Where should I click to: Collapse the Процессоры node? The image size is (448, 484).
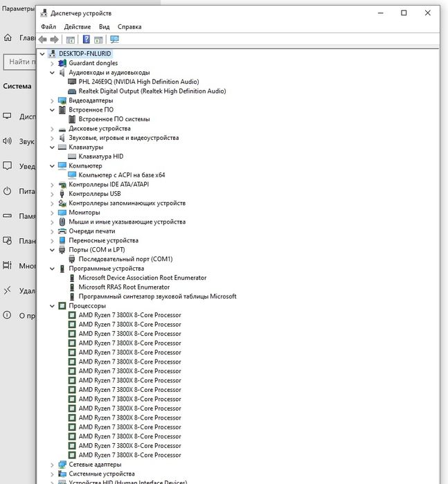[52, 306]
